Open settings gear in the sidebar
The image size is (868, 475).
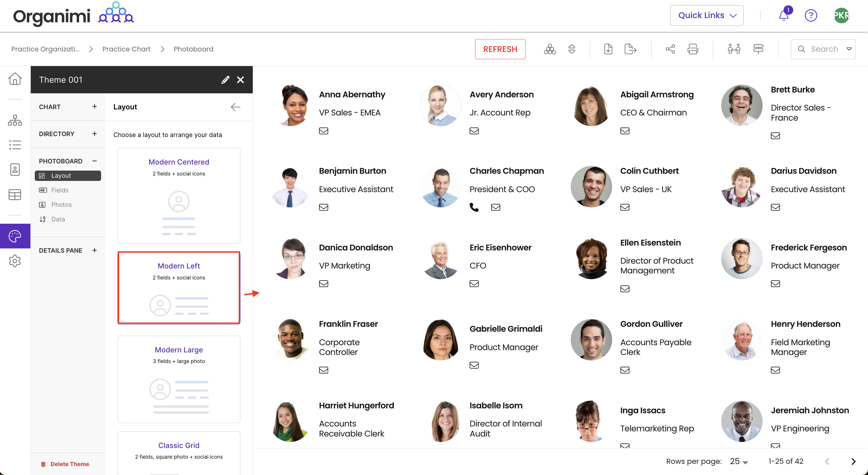pyautogui.click(x=15, y=261)
